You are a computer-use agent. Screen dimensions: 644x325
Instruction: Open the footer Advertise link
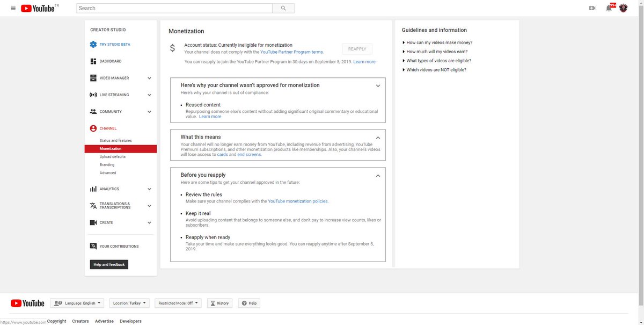click(104, 321)
